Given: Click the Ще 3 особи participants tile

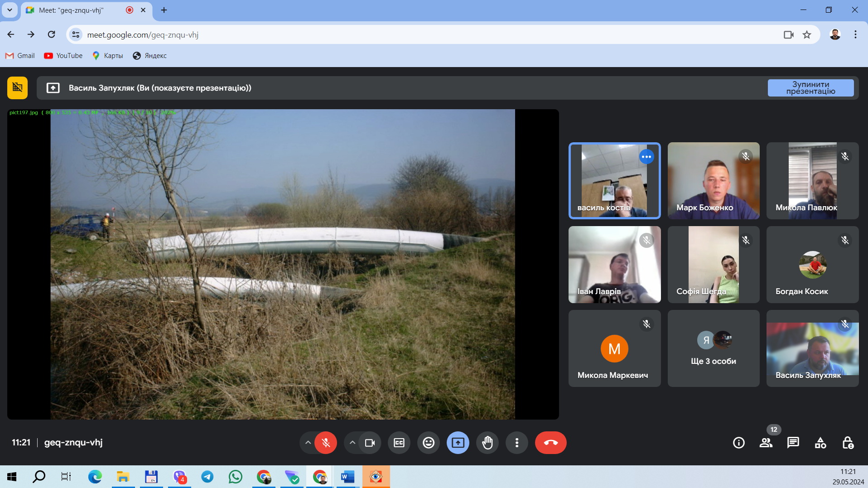Looking at the screenshot, I should click(713, 348).
